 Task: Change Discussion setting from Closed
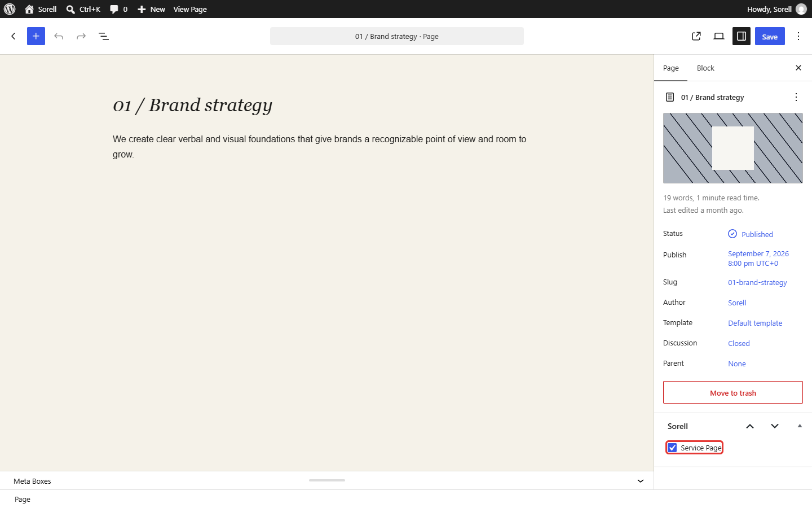point(739,344)
